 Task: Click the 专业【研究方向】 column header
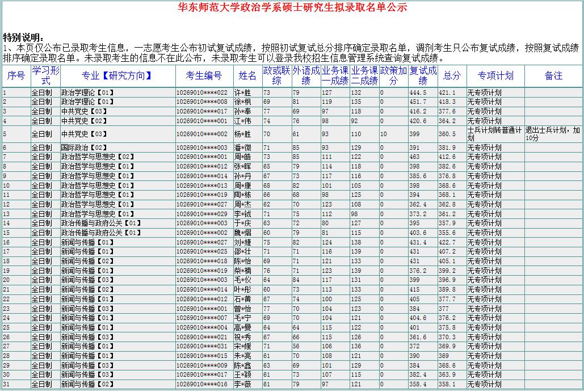[117, 76]
